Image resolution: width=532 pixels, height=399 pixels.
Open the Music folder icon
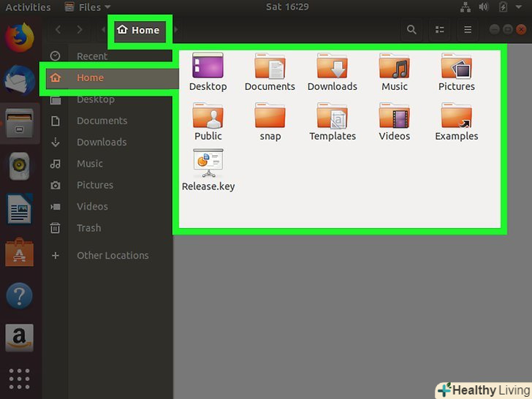click(x=395, y=66)
